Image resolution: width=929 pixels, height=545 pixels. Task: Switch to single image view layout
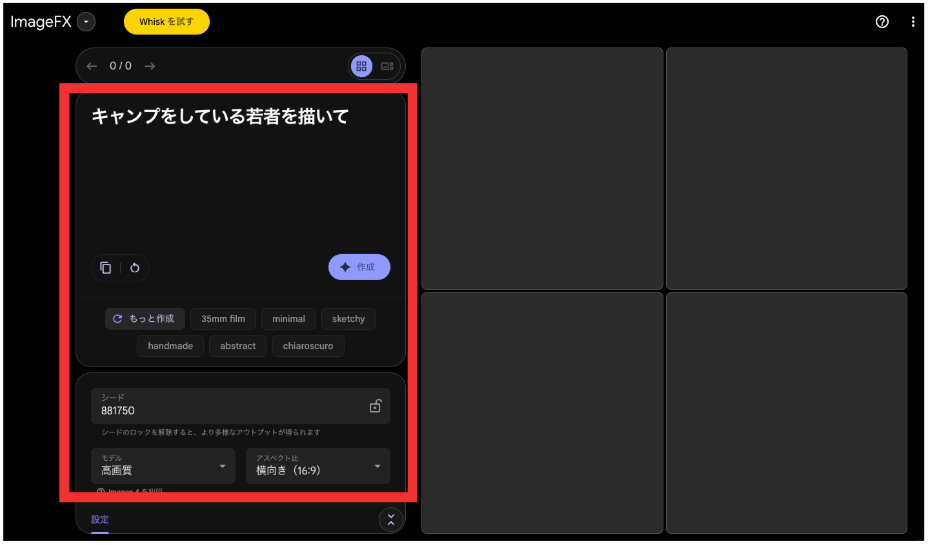(x=388, y=66)
